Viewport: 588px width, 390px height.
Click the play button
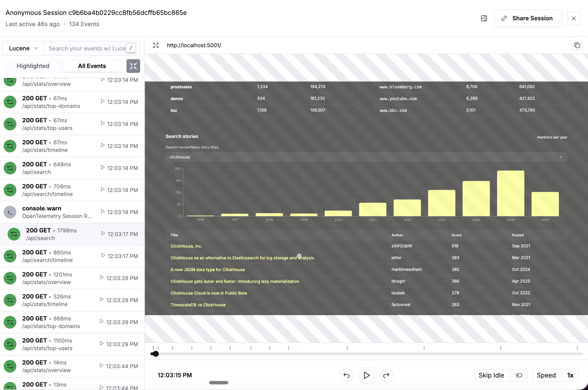pyautogui.click(x=366, y=375)
